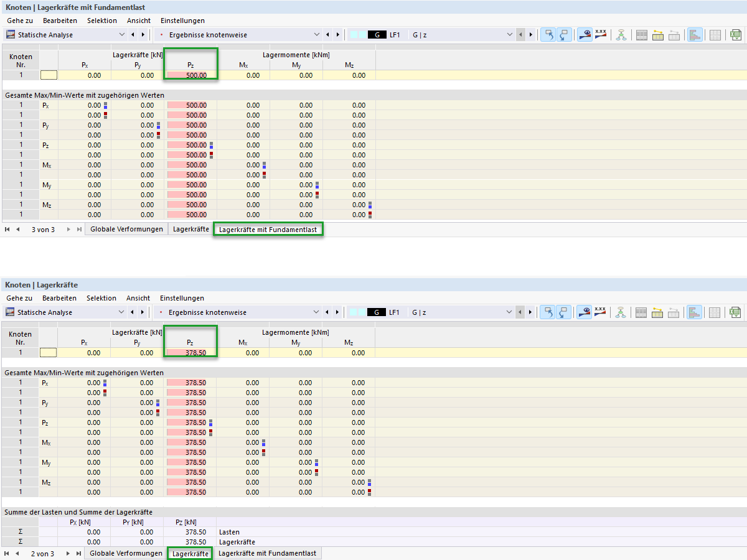Go to first table, '2 von 3' navigator

click(7, 553)
